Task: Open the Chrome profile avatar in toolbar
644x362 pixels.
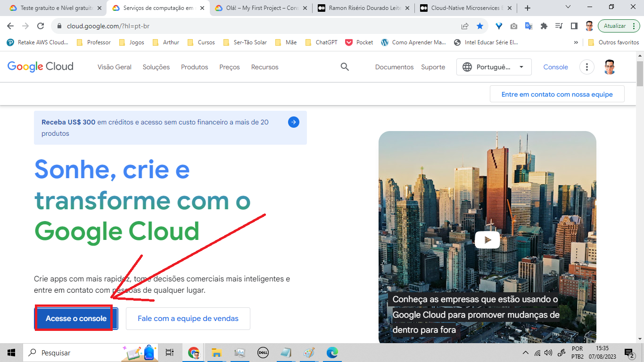Action: click(x=589, y=26)
